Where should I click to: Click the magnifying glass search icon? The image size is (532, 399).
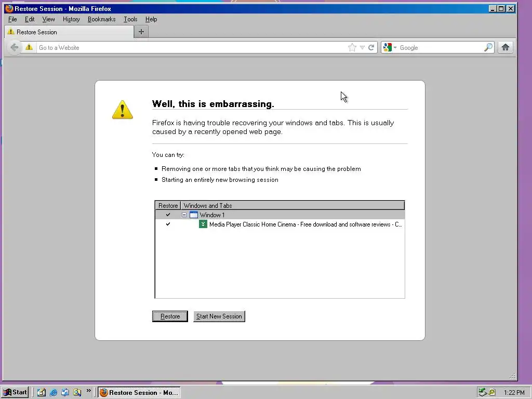click(488, 47)
